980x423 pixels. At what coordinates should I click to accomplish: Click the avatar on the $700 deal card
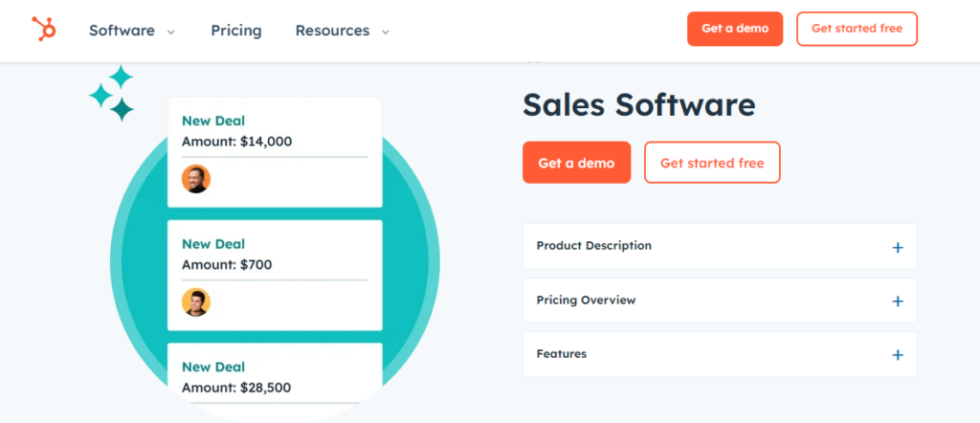pyautogui.click(x=196, y=302)
